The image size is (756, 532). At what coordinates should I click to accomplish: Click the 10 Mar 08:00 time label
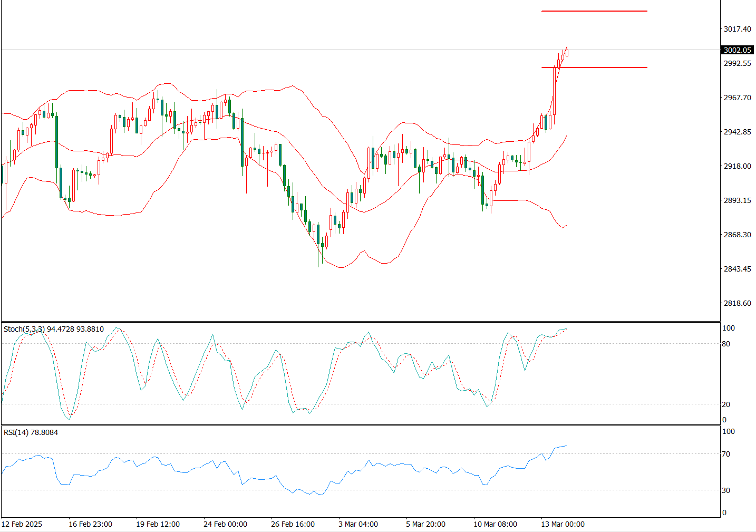click(x=495, y=524)
